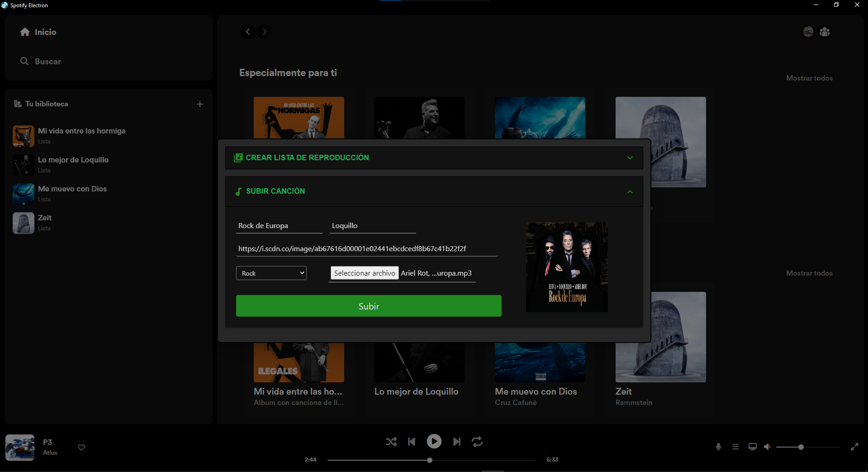Open the user profile avatar icon
This screenshot has height=472, width=868.
click(x=808, y=32)
